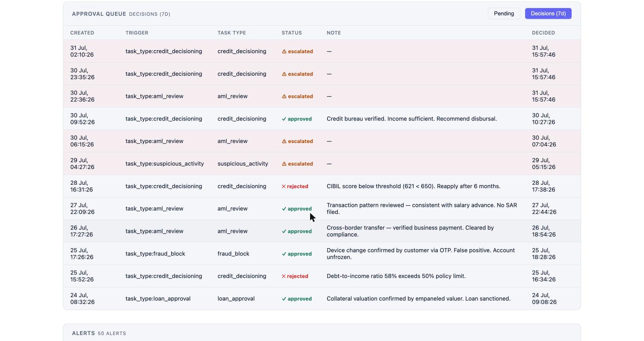644x341 pixels.
Task: Click approved status in fraud_block row
Action: pos(296,254)
